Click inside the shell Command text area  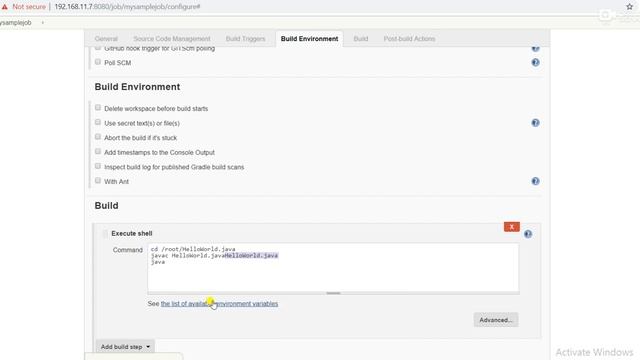point(333,268)
